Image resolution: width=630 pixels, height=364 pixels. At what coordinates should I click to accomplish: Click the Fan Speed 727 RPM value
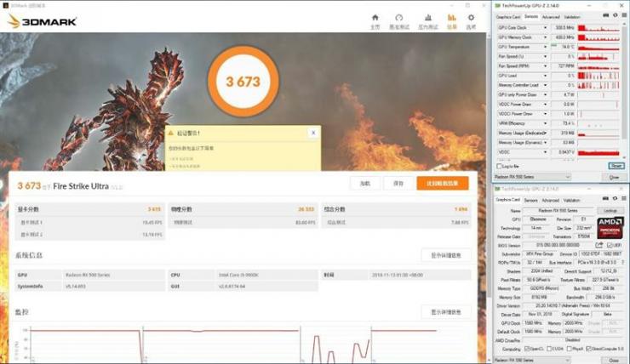[x=563, y=66]
